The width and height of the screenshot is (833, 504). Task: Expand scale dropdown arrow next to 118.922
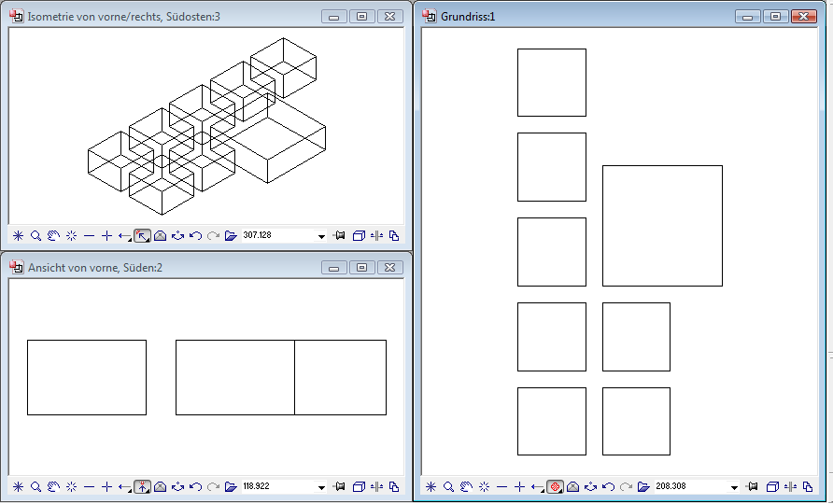pyautogui.click(x=321, y=486)
